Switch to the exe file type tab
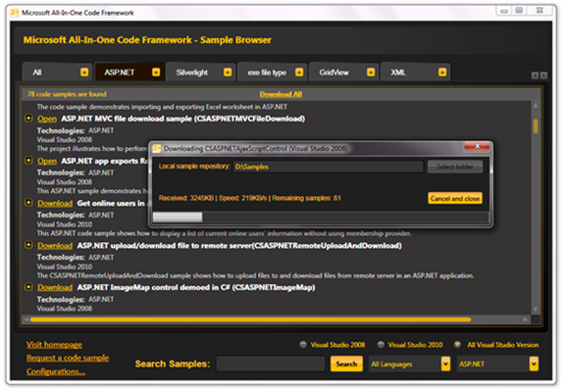Viewport: 564px width, 392px height. pyautogui.click(x=273, y=73)
